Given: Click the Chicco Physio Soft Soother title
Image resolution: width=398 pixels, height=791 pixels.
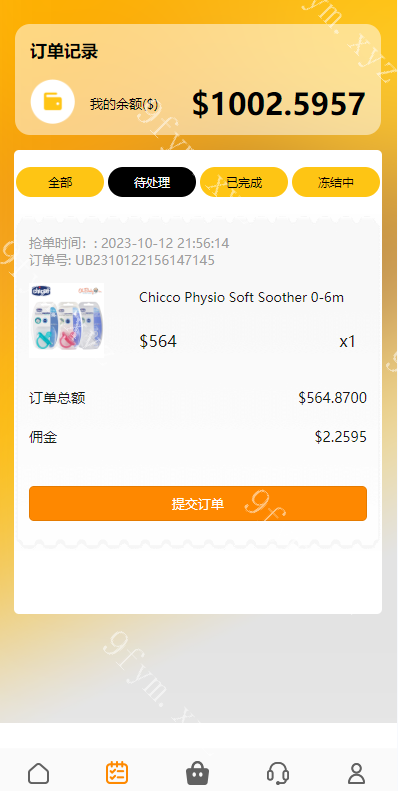Looking at the screenshot, I should click(242, 298).
